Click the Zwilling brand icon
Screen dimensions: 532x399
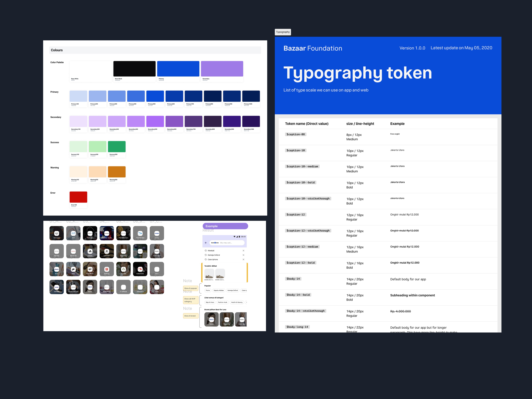(x=107, y=269)
